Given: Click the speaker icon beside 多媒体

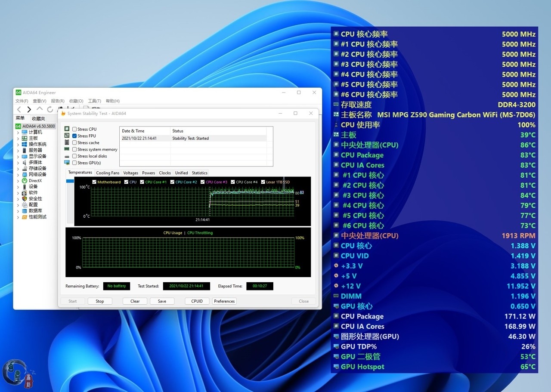Looking at the screenshot, I should click(25, 162).
